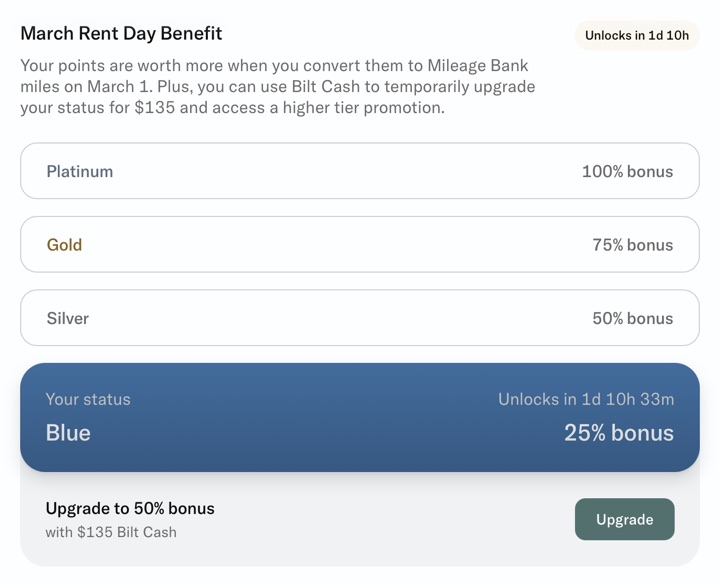The height and width of the screenshot is (583, 720).
Task: Click the 'Unlocks in 1d 10h 33m' countdown
Action: tap(586, 399)
